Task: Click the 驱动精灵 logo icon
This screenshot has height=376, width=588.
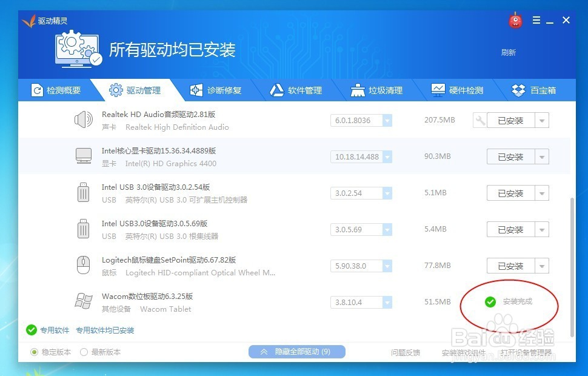Action: [28, 21]
